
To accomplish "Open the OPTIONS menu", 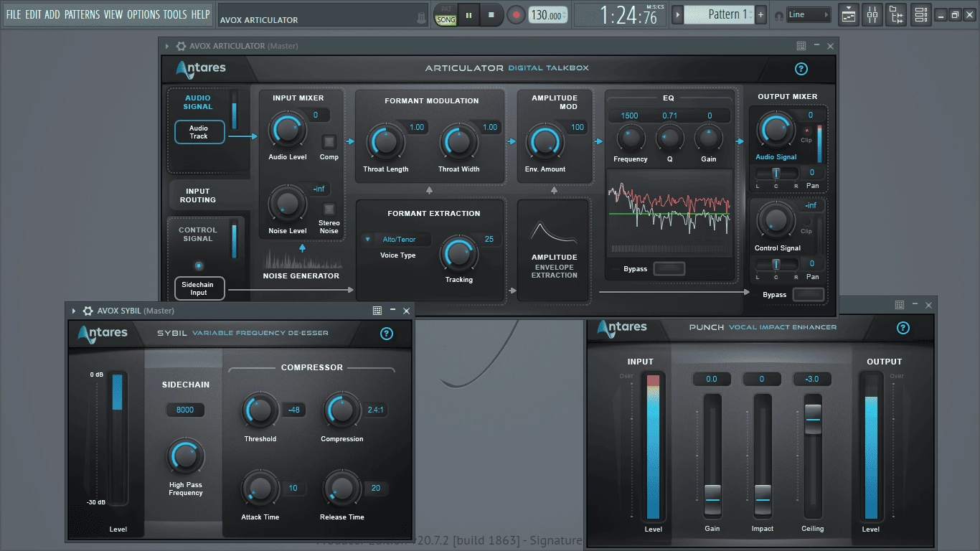I will pos(143,14).
